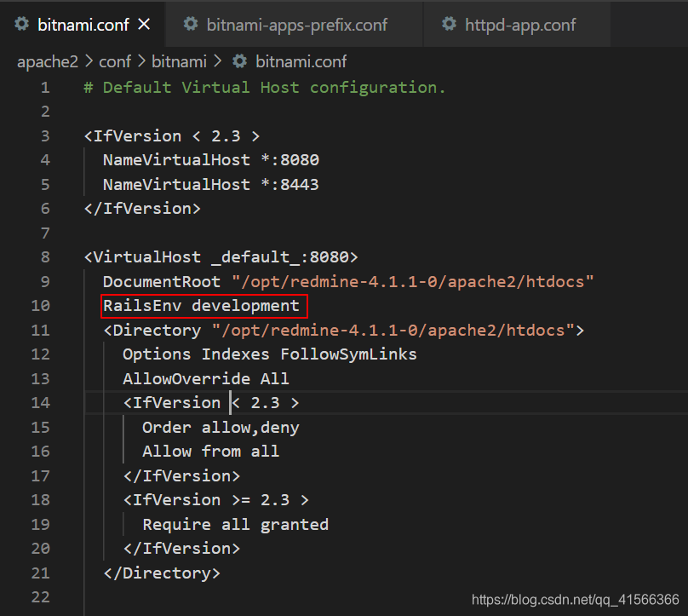Click 'NameVirtualHost *:8080' line

(x=211, y=160)
